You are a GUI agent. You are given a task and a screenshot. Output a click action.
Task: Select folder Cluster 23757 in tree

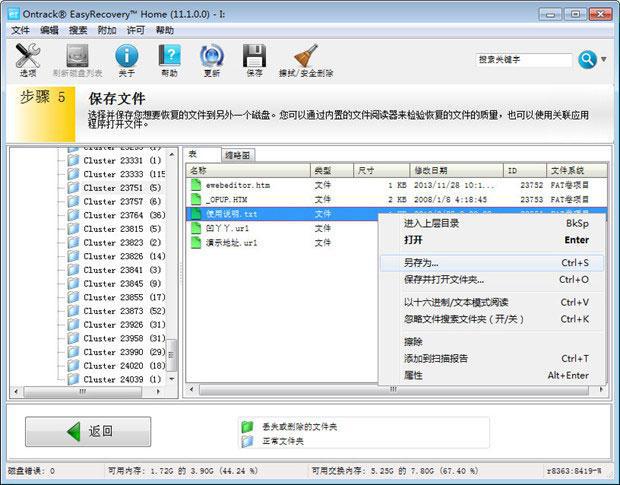point(115,202)
